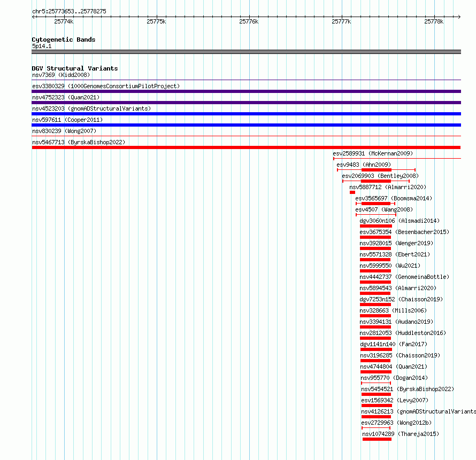Click the chr5:25773653..25778275 coordinates text
Image resolution: width=476 pixels, height=460 pixels.
[69, 11]
